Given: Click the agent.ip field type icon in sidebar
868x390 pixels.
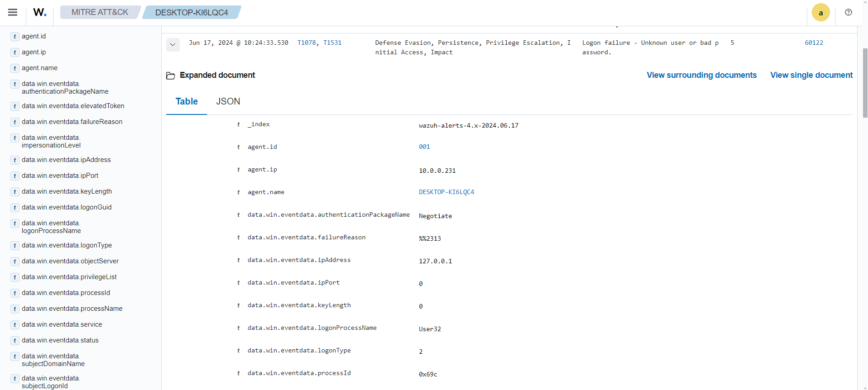Looking at the screenshot, I should pyautogui.click(x=15, y=52).
